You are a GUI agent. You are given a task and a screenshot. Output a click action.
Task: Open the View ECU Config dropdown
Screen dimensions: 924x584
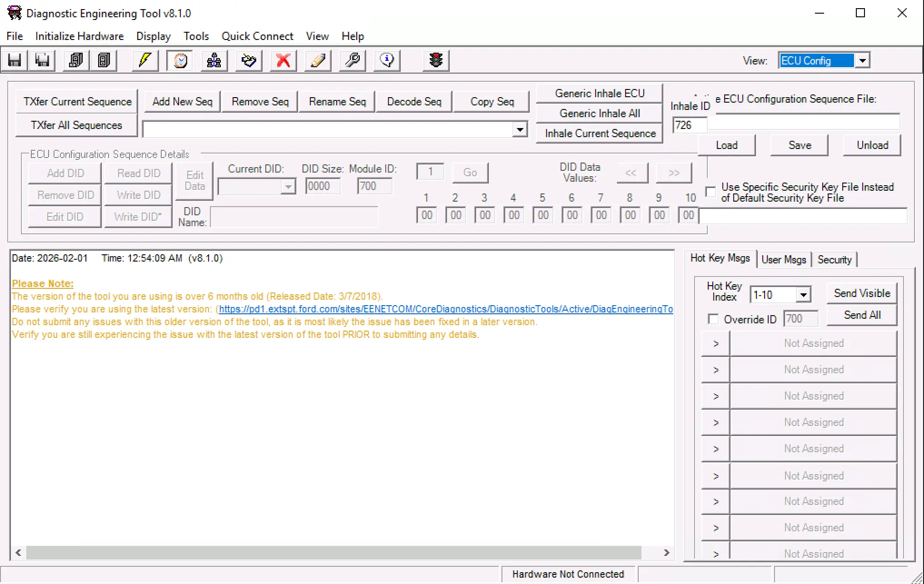tap(862, 60)
